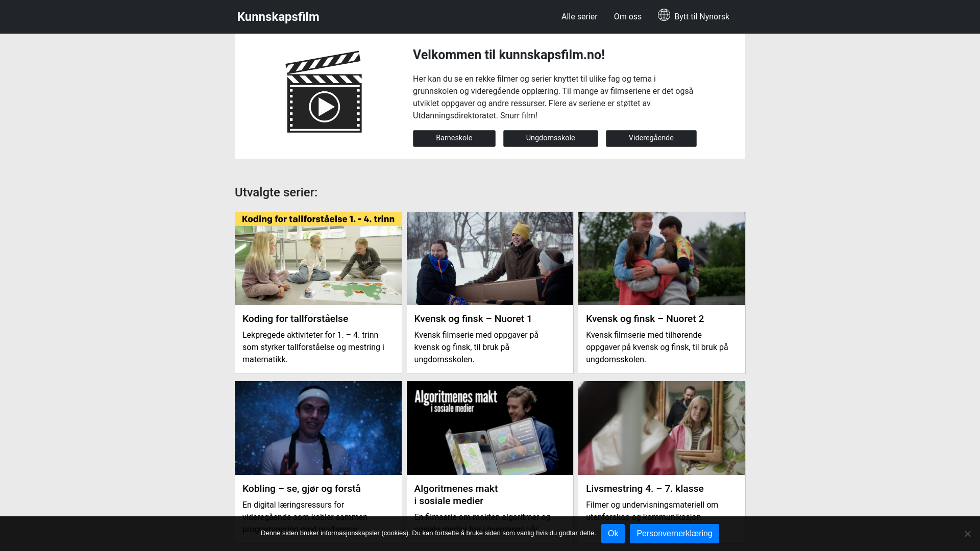The height and width of the screenshot is (551, 980).
Task: Click Nuoret 1 Kvensk filmserie description
Action: click(476, 347)
